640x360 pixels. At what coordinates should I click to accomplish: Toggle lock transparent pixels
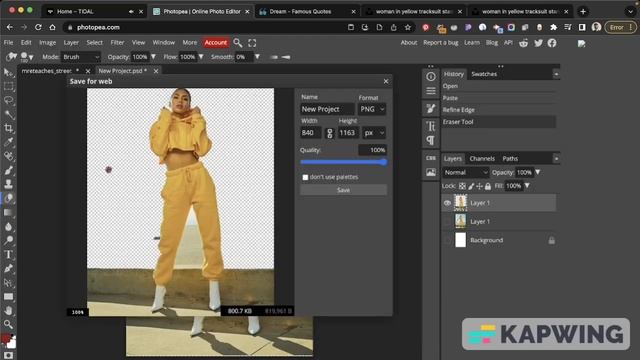point(462,186)
